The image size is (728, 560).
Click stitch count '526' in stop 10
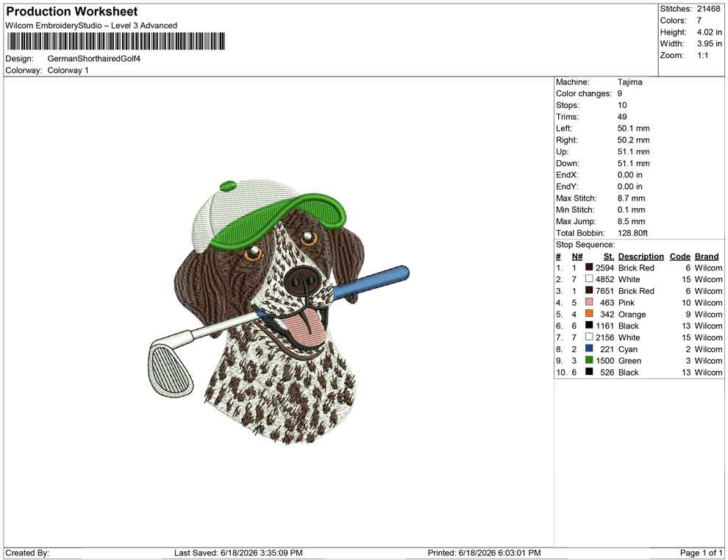(607, 372)
